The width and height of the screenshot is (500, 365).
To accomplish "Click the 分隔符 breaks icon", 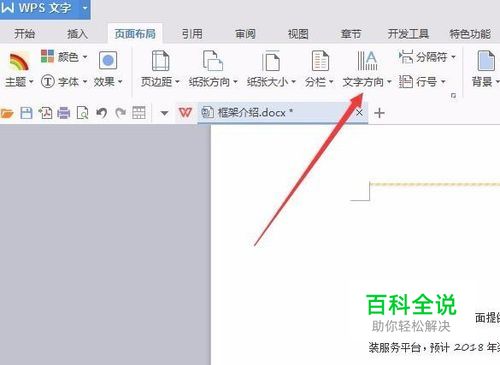I will 406,57.
